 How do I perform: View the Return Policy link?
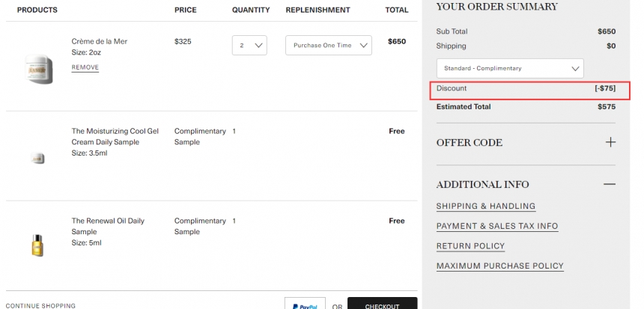pos(470,246)
